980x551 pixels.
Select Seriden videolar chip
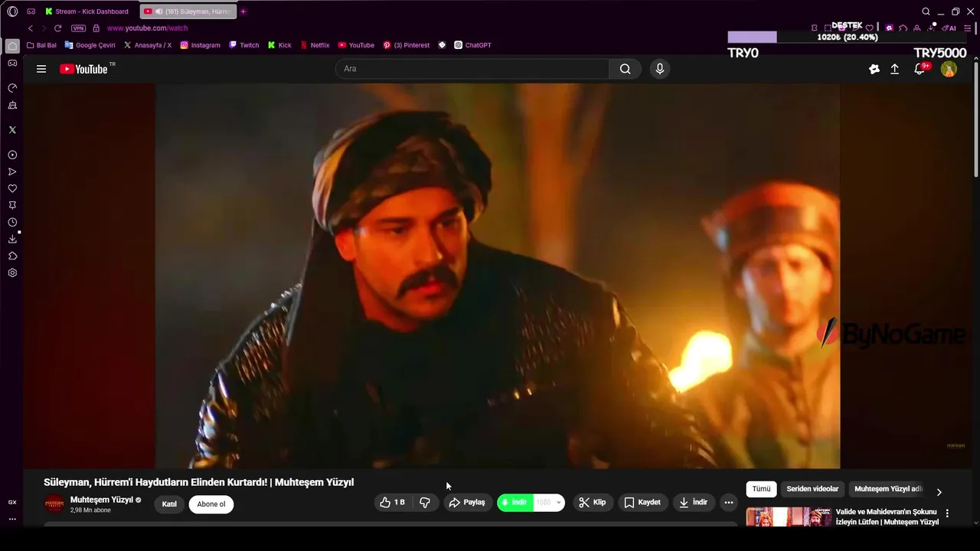(812, 489)
